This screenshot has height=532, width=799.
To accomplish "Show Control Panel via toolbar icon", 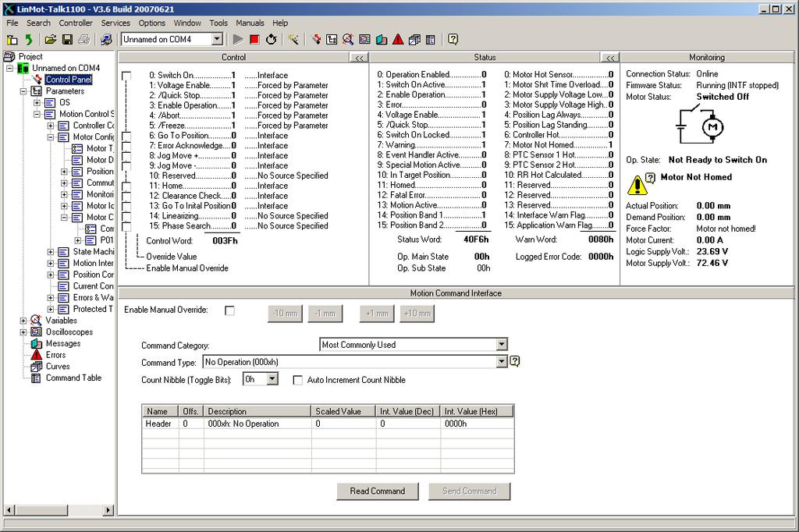I will pos(316,39).
